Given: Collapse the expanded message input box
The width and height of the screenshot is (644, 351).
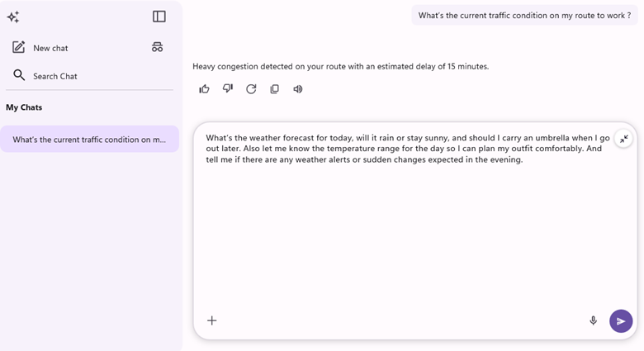Looking at the screenshot, I should (x=623, y=140).
